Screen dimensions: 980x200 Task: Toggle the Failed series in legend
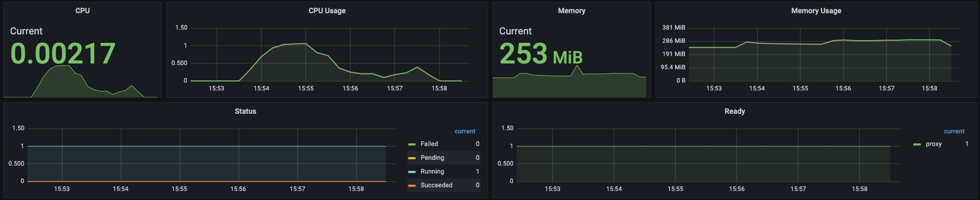[429, 144]
